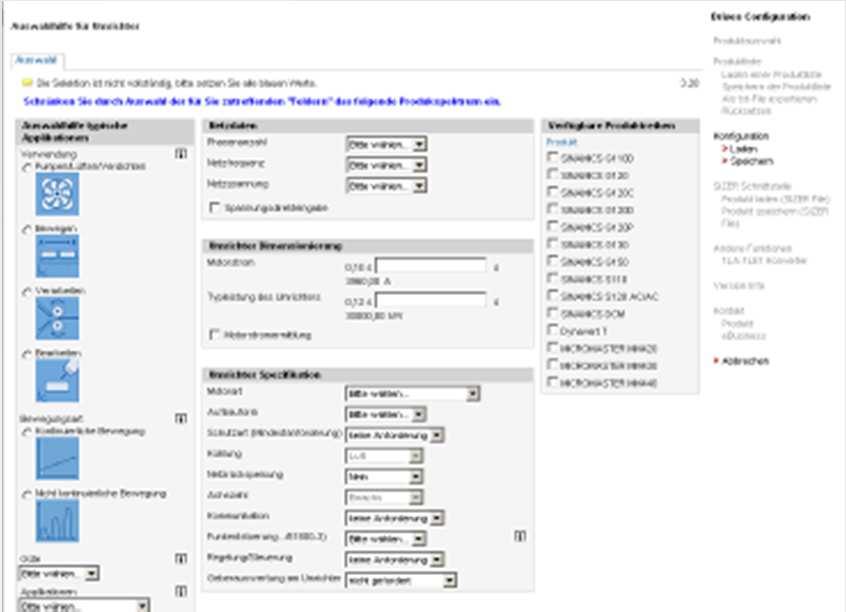The image size is (846, 612).
Task: Click the eBusiness link under Kontakt
Action: coord(743,336)
